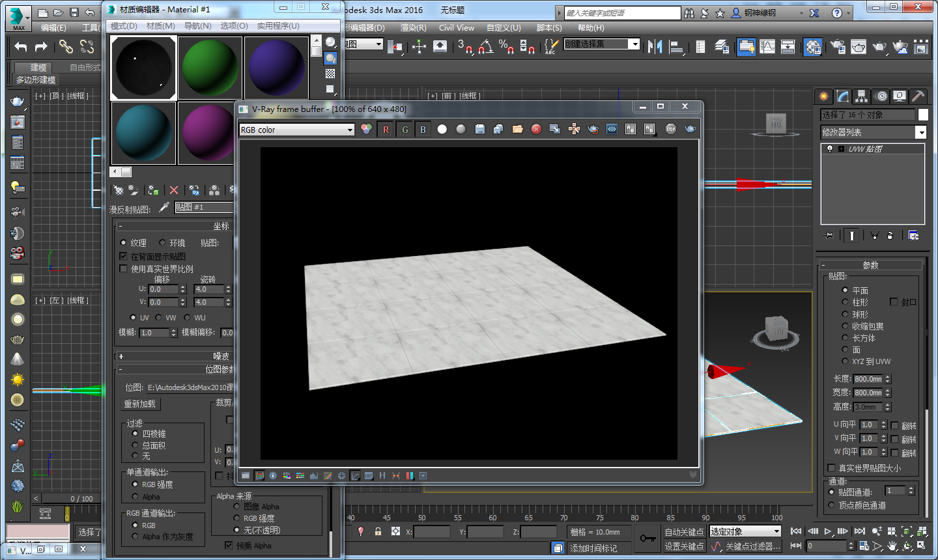Open the Schematic View icon

[x=788, y=46]
